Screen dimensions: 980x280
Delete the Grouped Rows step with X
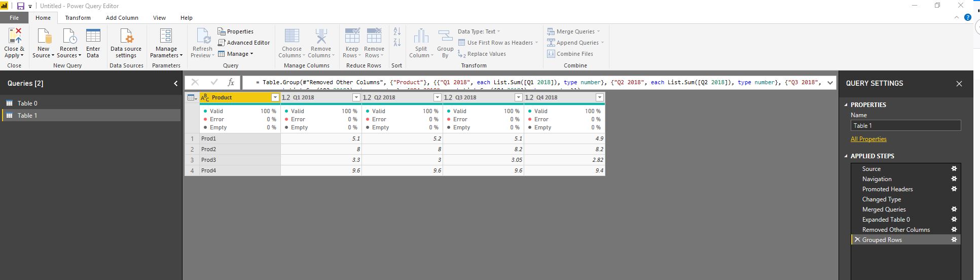[857, 240]
